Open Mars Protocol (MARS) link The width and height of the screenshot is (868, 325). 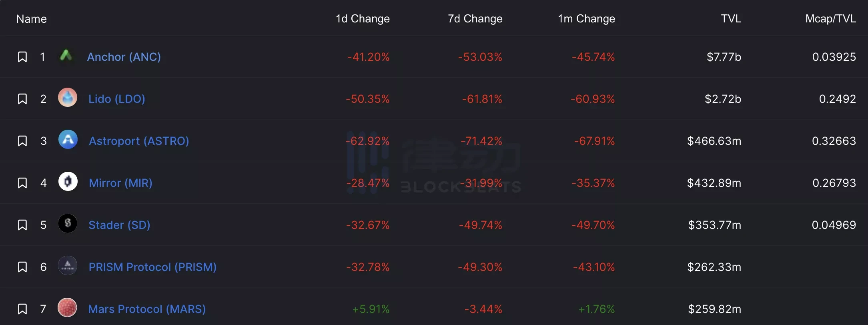pyautogui.click(x=147, y=309)
